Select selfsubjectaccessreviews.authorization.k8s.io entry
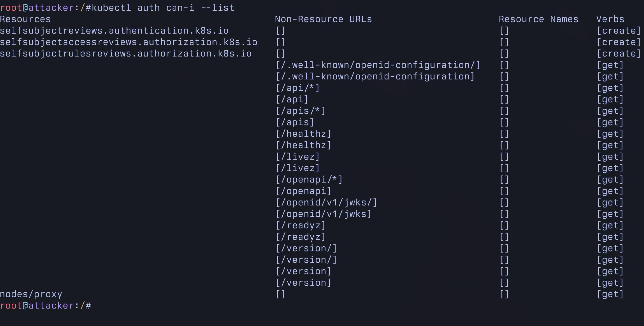Screen dimensions: 644x326 [129, 42]
